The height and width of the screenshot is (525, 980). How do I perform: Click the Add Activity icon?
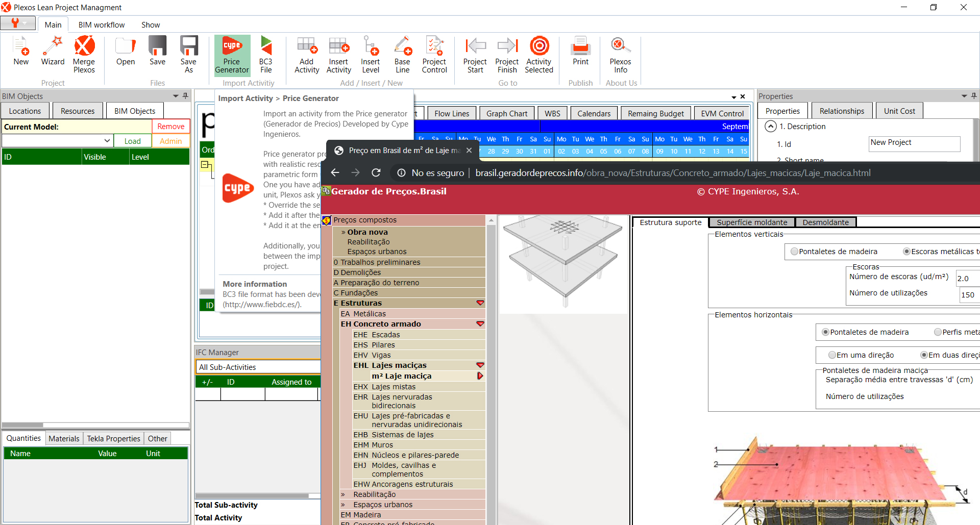tap(307, 55)
